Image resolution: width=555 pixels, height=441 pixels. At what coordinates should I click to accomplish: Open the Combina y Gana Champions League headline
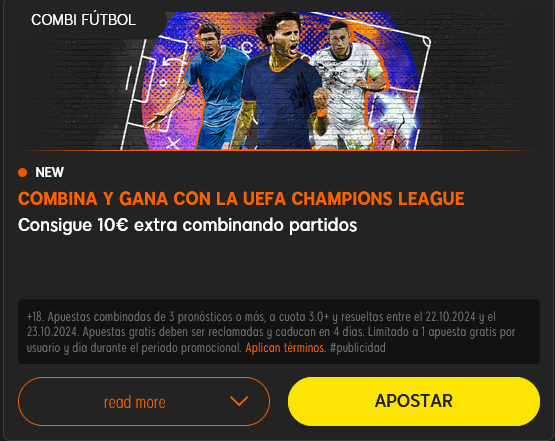pos(241,199)
